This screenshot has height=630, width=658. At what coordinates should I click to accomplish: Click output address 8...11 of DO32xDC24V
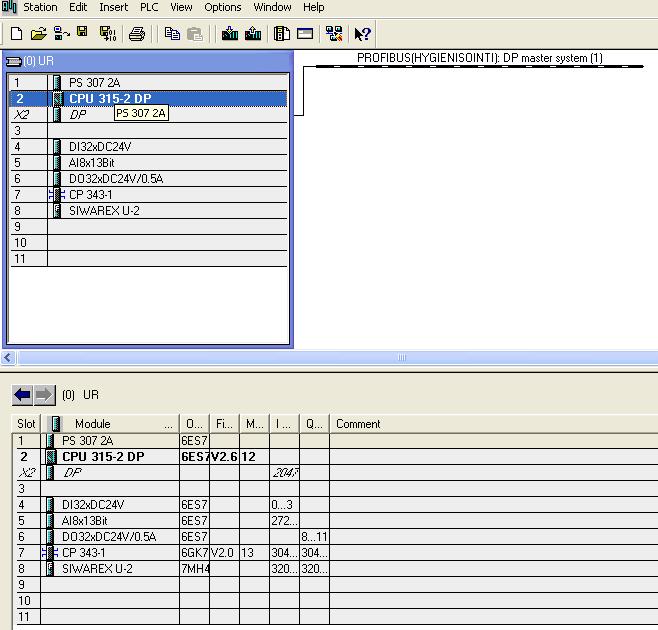click(314, 536)
